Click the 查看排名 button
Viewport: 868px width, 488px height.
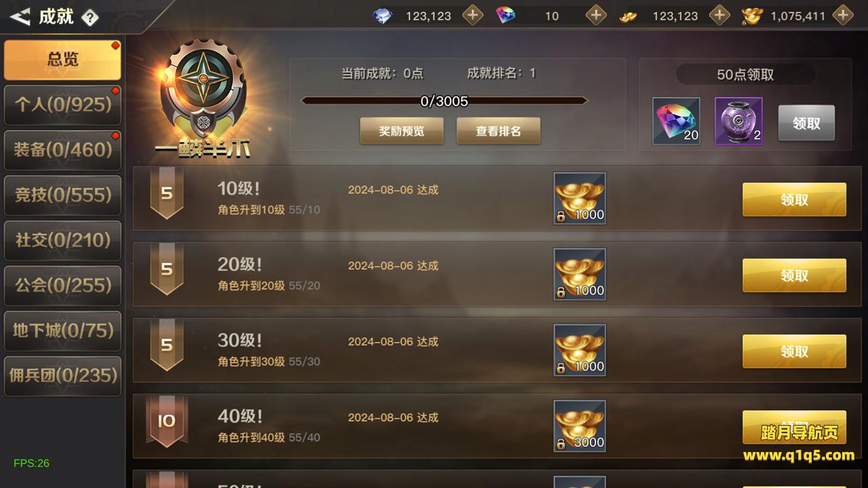pos(498,131)
